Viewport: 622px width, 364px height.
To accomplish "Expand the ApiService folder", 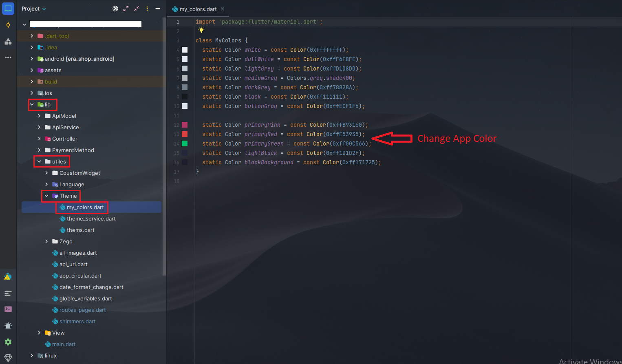I will (x=39, y=128).
